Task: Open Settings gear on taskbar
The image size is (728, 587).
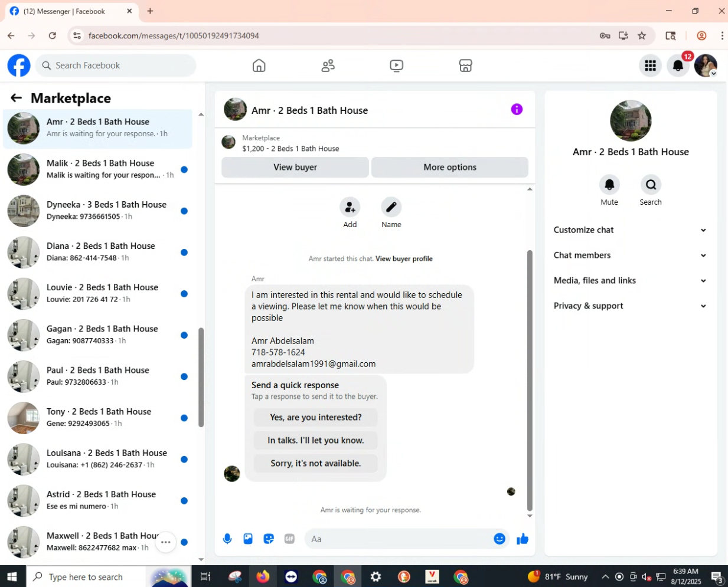Action: 376,576
